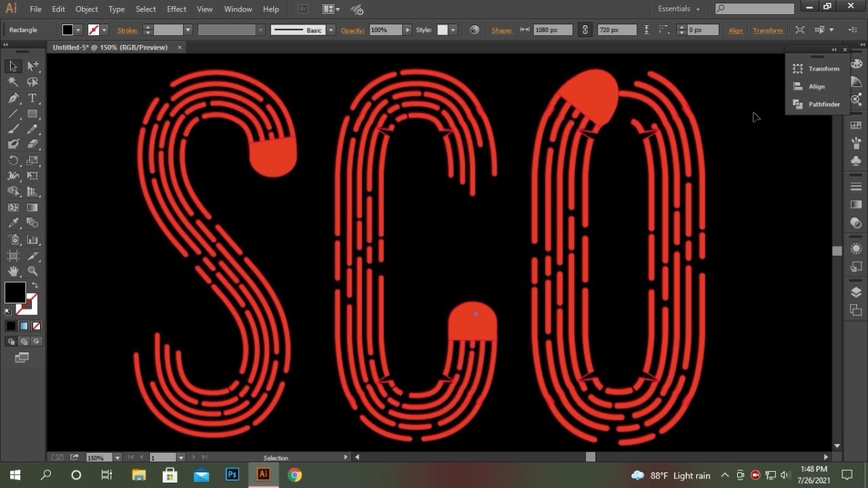Select the Rotate tool
This screenshot has width=868, height=488.
13,161
